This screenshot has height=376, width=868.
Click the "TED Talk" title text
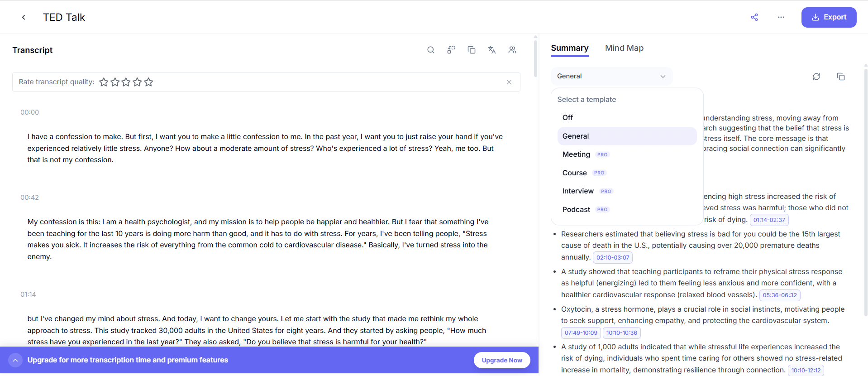pos(64,17)
